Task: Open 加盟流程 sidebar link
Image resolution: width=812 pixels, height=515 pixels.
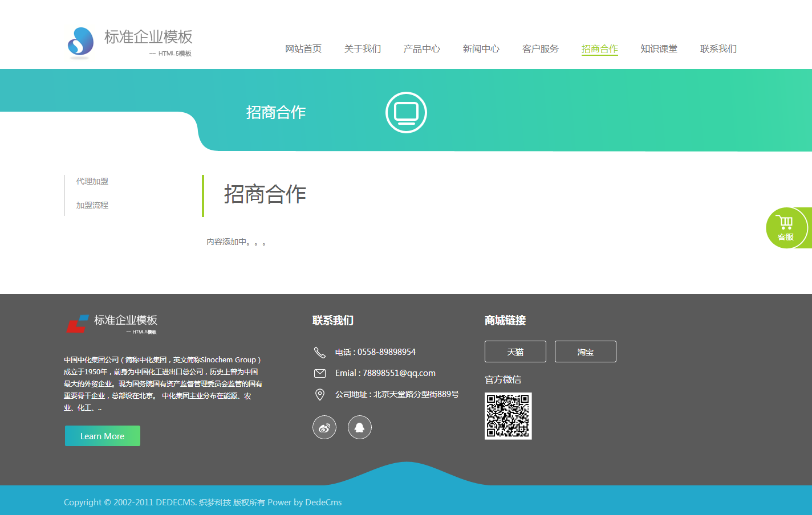Action: click(x=92, y=205)
